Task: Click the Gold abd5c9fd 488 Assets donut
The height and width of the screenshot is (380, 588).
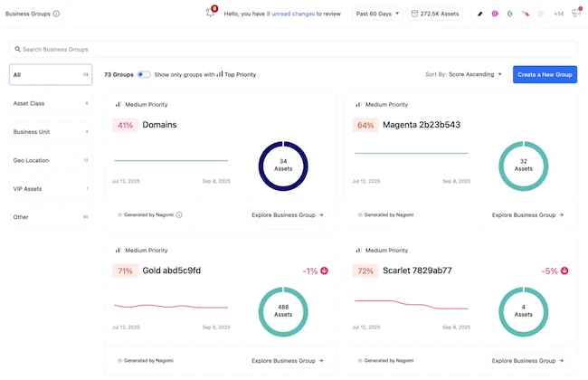Action: (283, 312)
